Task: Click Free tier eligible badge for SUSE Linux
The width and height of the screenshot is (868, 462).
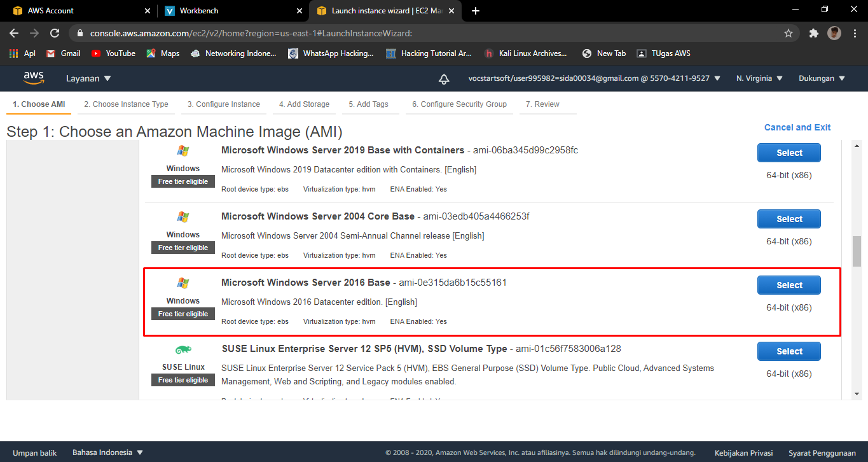Action: point(183,380)
